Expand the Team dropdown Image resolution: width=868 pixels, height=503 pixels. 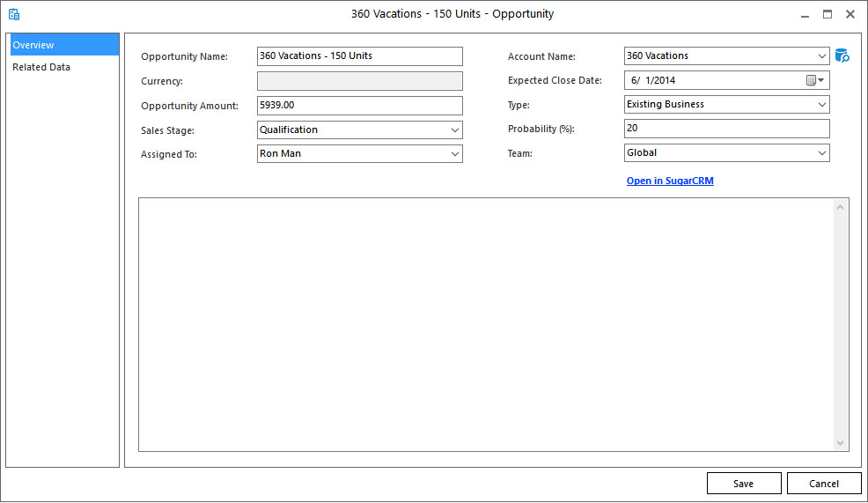point(821,153)
